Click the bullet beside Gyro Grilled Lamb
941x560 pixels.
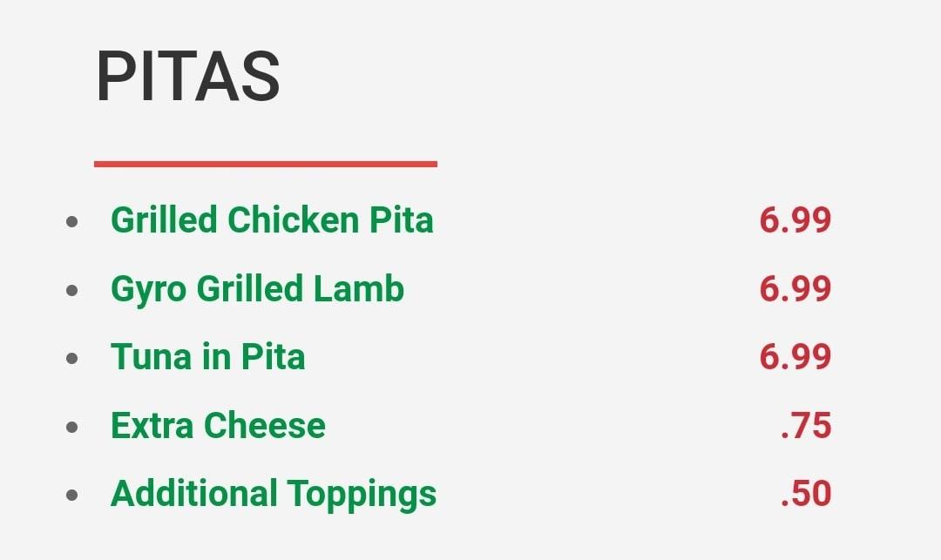pos(72,290)
